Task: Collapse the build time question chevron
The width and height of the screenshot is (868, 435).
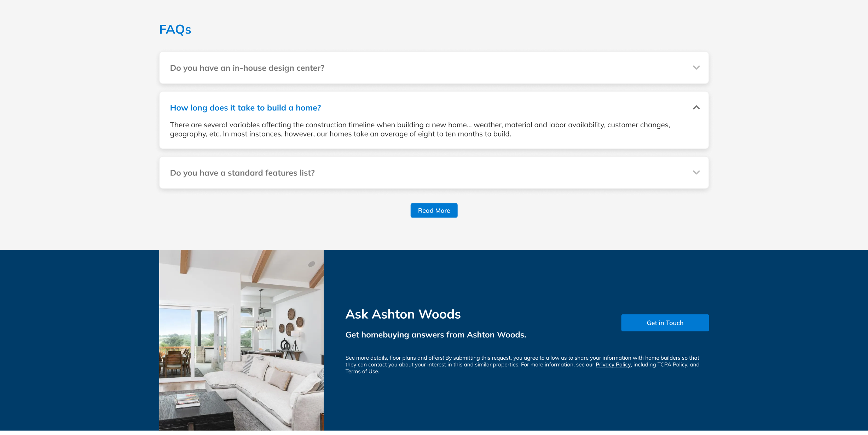Action: coord(696,108)
